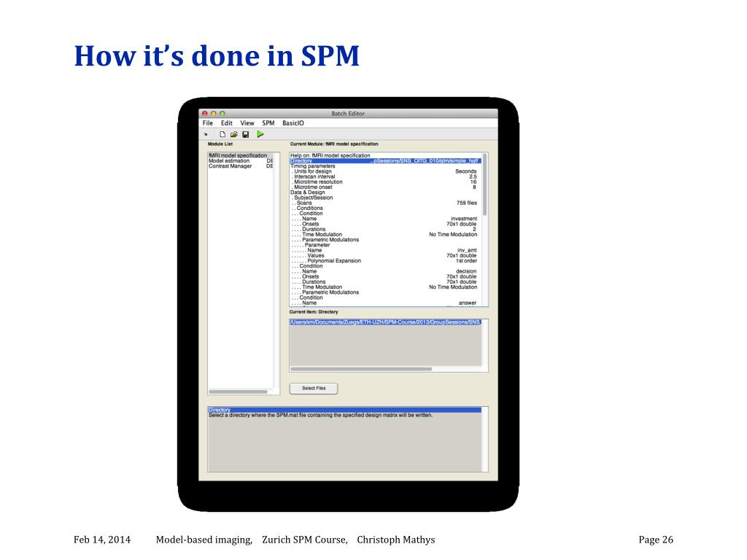Zoom the Batch Editor with the green window button
Image resolution: width=747 pixels, height=560 pixels.
coord(222,113)
